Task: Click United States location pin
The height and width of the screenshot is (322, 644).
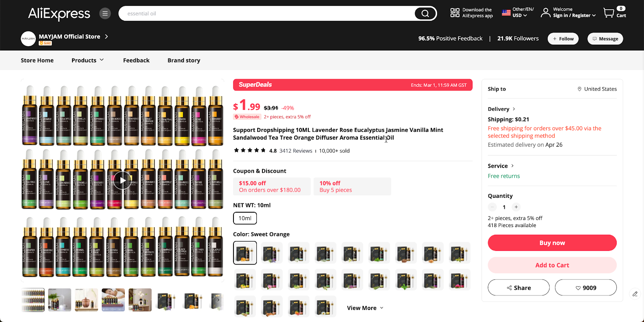Action: coord(580,89)
